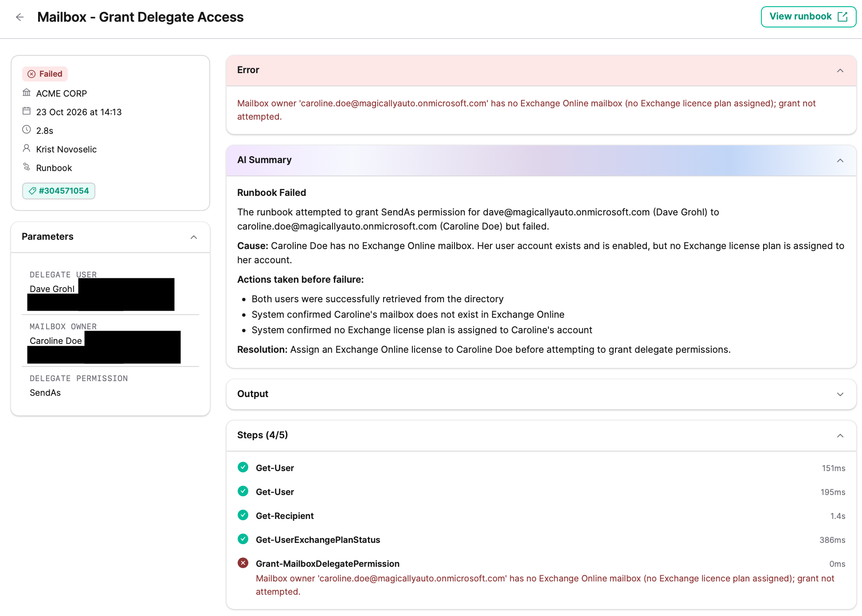Open the View runbook button
This screenshot has width=862, height=616.
point(808,17)
